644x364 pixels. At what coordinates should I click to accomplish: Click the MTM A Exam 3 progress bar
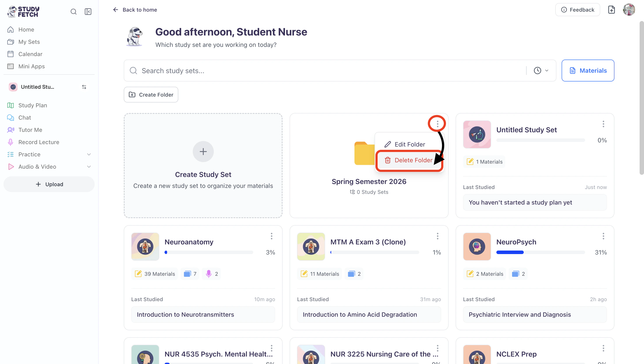(375, 253)
